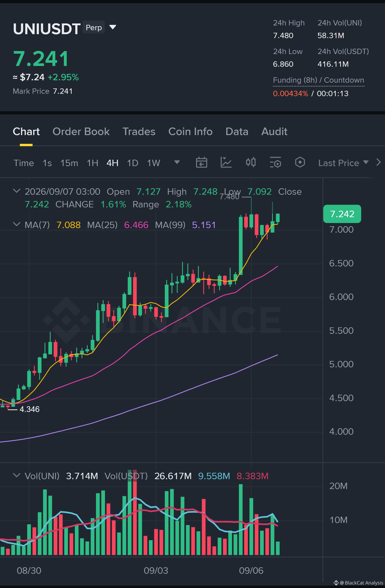Click the right arrow after Last Price
385x588 pixels.
point(379,162)
